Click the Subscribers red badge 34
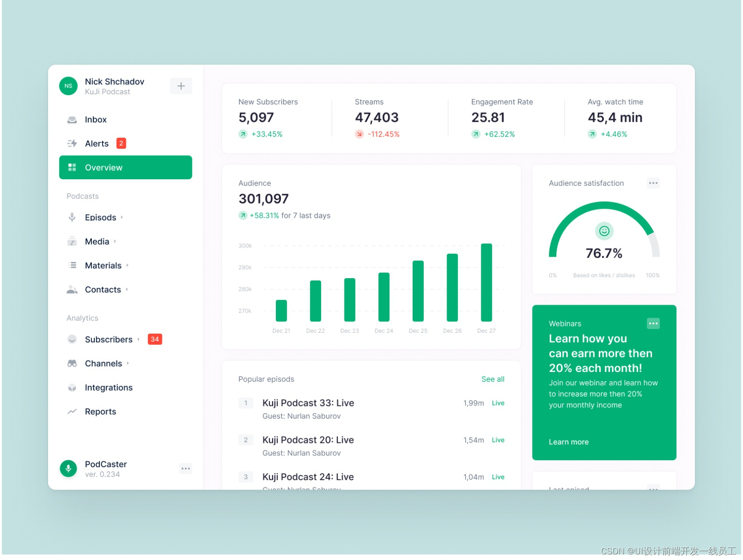Image resolution: width=743 pixels, height=560 pixels. (155, 339)
